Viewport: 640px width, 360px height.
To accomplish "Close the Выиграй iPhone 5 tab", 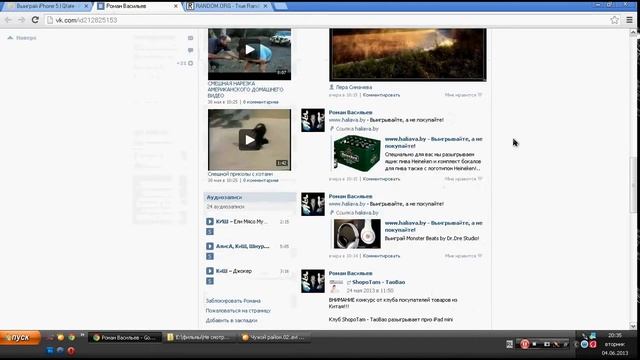I will click(x=86, y=6).
